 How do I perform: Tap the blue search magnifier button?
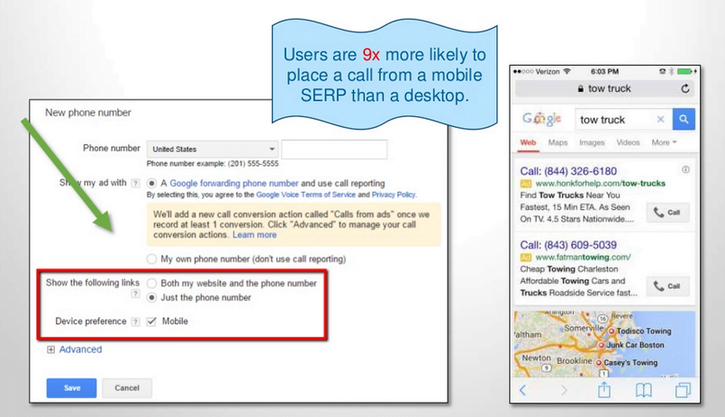tap(684, 119)
